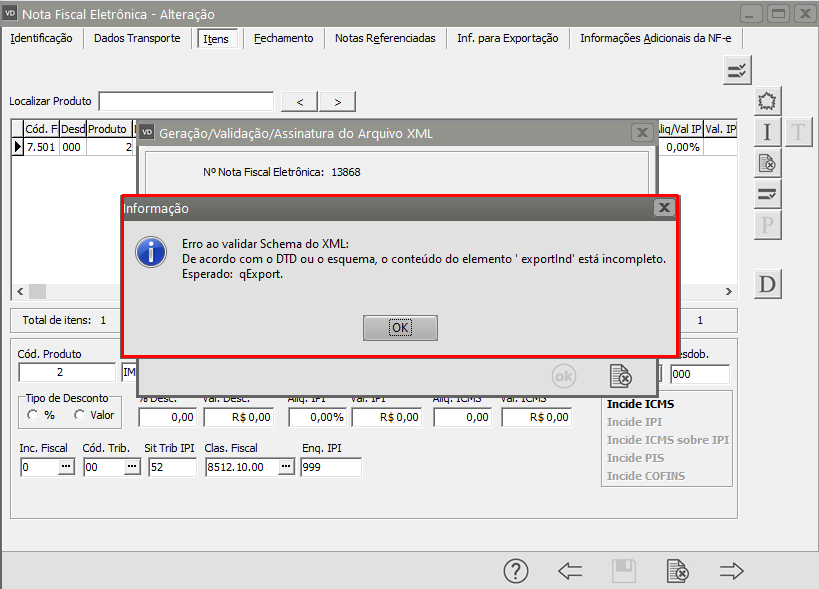Click the 'I' button in side toolbar

767,131
